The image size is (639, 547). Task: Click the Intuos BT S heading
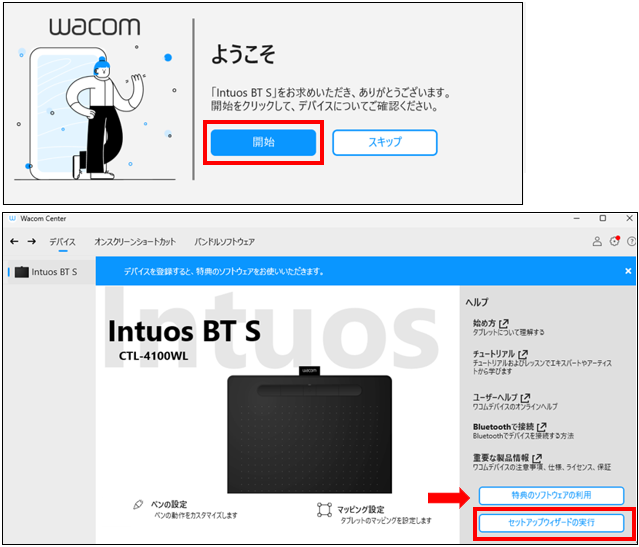(184, 331)
